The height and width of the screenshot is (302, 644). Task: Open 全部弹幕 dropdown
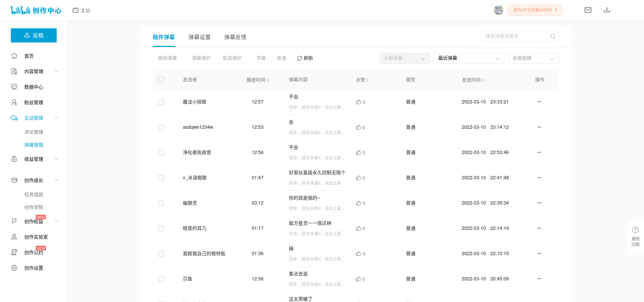(405, 58)
